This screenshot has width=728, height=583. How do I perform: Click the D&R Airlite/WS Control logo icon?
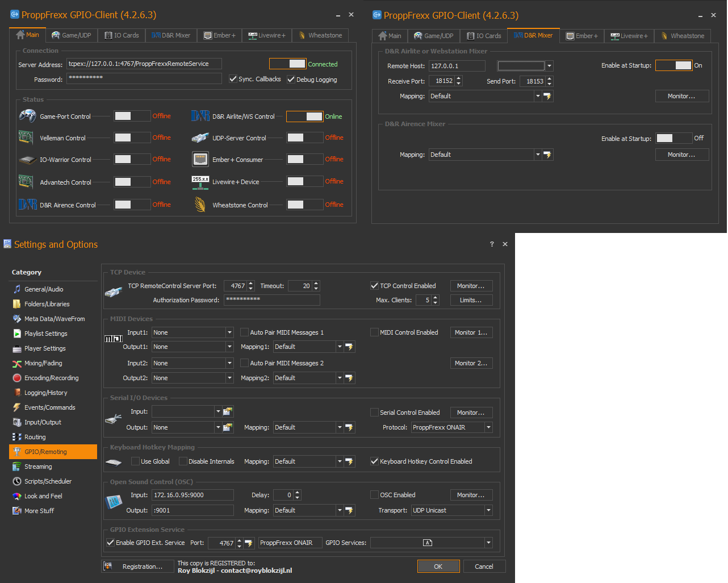[x=200, y=116]
